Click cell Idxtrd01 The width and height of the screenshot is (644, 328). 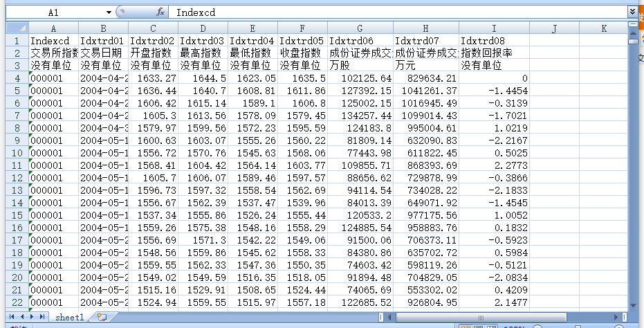104,41
